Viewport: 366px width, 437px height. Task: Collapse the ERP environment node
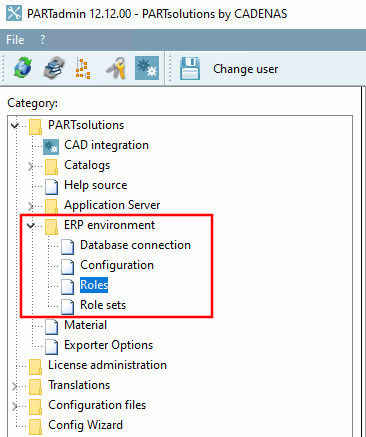pos(31,226)
